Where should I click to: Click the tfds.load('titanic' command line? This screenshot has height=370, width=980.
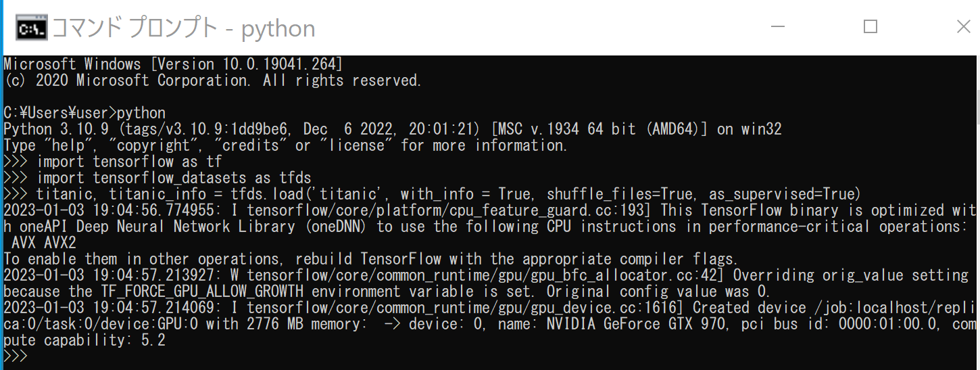(432, 194)
